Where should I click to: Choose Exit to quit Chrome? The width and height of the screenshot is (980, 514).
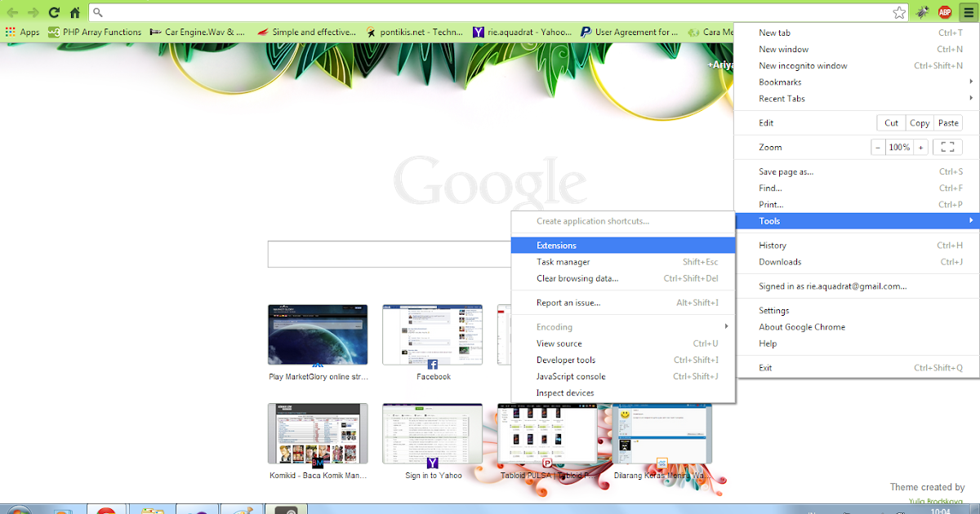tap(856, 368)
